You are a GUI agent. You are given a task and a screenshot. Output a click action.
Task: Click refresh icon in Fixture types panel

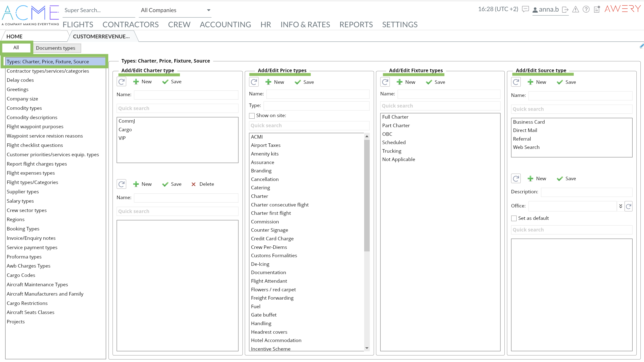point(385,82)
